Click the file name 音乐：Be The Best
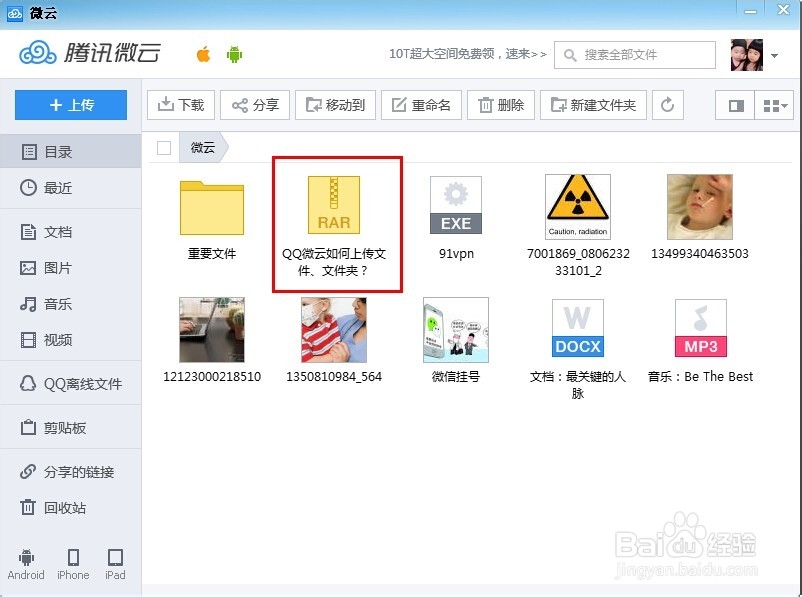 tap(700, 377)
